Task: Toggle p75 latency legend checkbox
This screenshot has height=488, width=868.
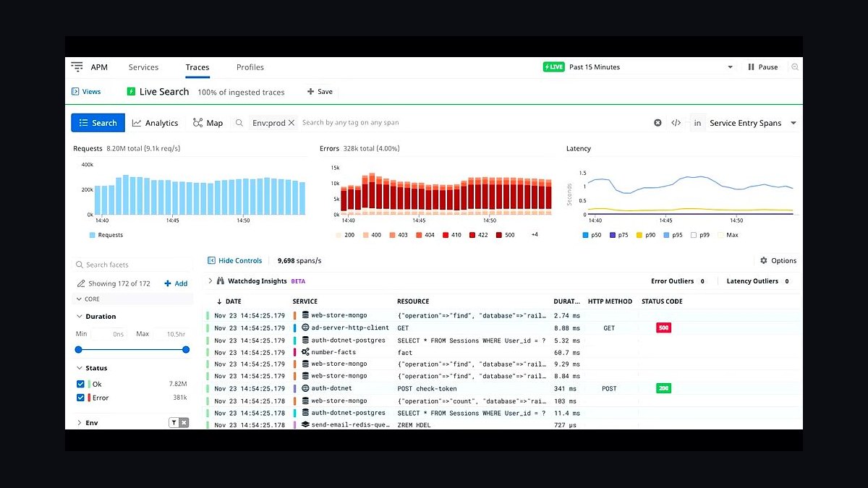Action: pos(613,235)
